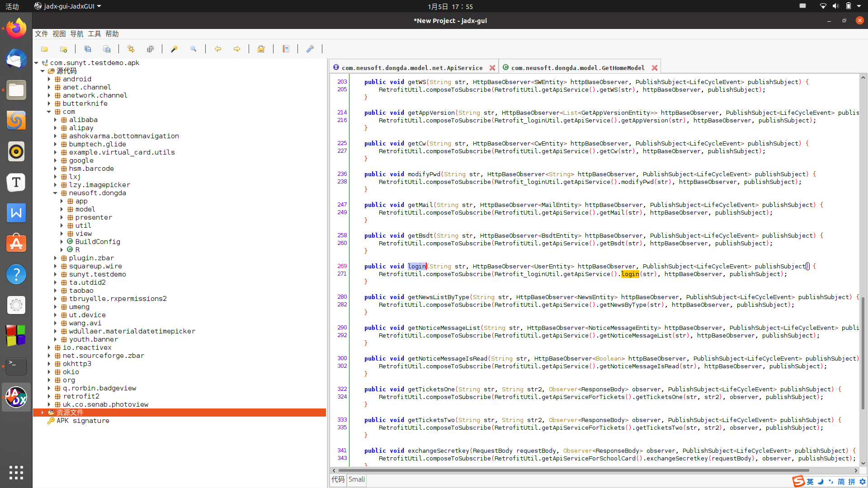Click the Add files icon with green plus
The image size is (868, 488).
[63, 49]
